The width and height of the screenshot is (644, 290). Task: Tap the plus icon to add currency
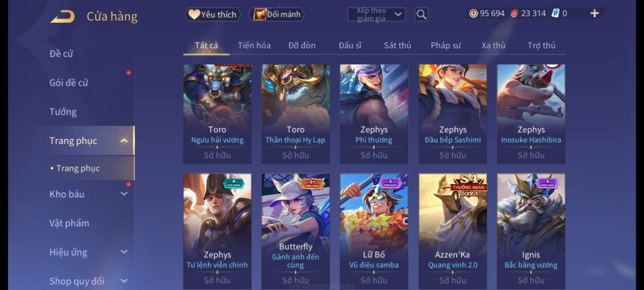(x=595, y=13)
